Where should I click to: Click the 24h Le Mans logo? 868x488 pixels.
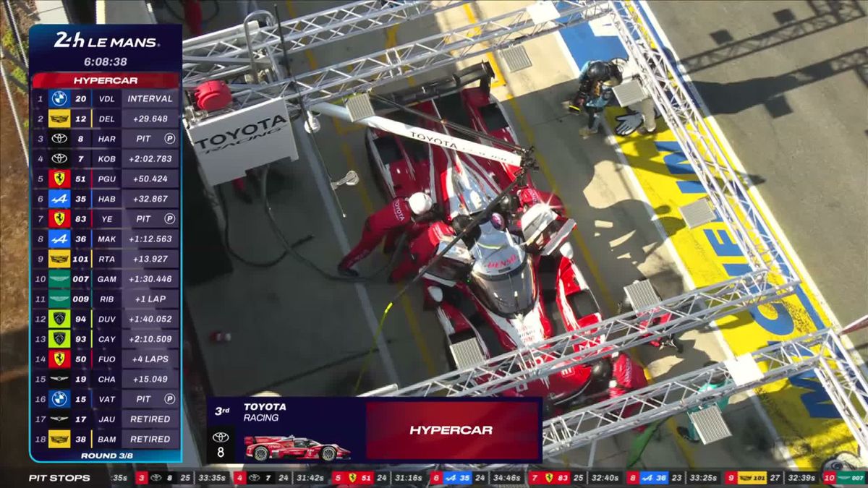106,41
